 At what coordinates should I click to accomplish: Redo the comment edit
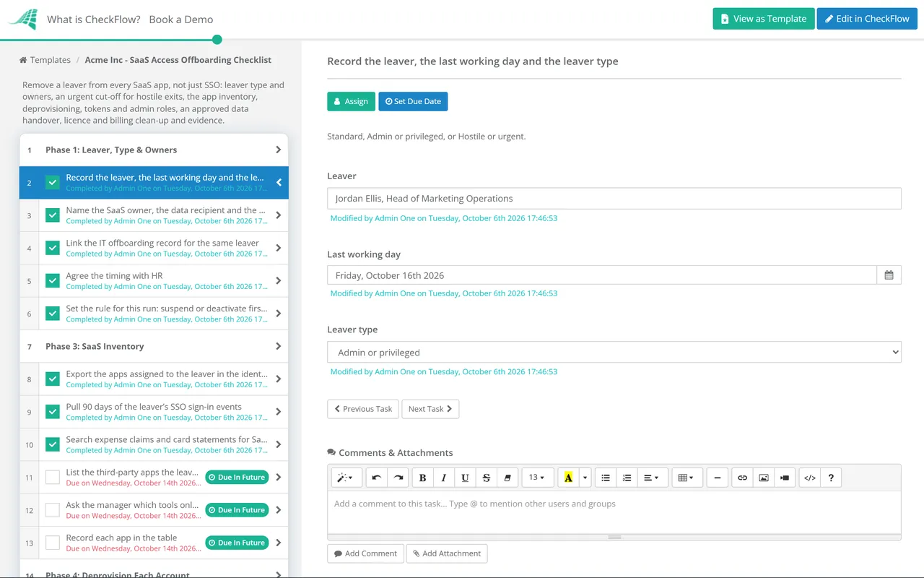pos(398,478)
